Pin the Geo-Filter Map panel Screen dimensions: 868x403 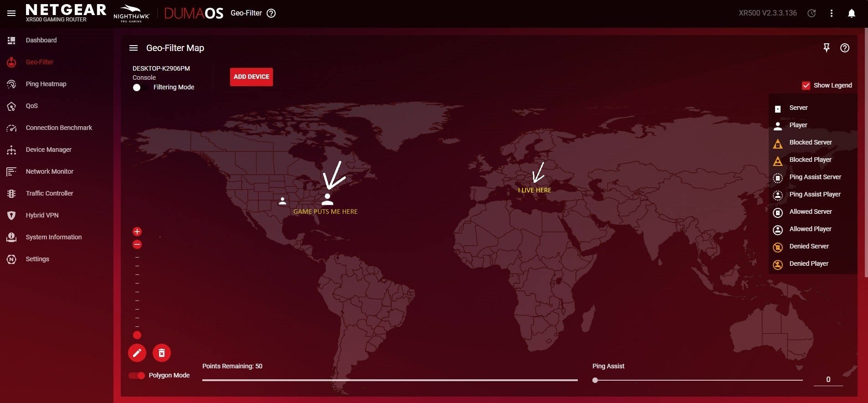[x=827, y=48]
